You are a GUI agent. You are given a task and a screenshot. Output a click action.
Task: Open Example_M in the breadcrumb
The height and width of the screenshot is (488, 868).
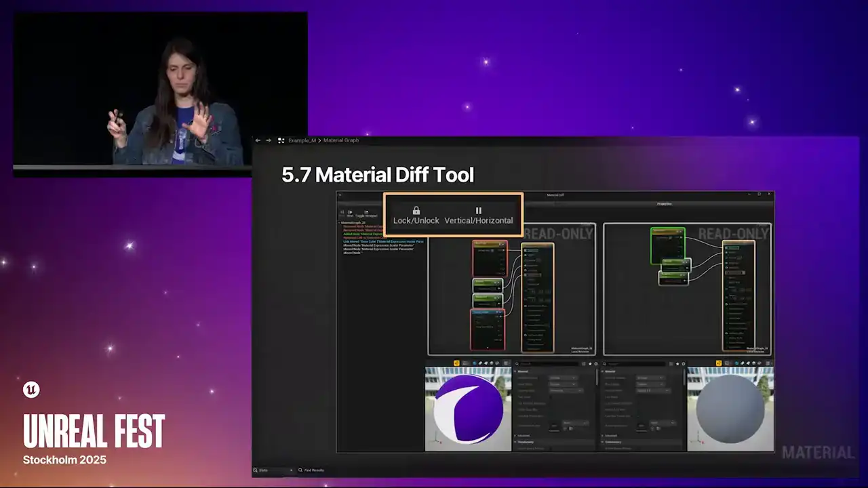[302, 140]
